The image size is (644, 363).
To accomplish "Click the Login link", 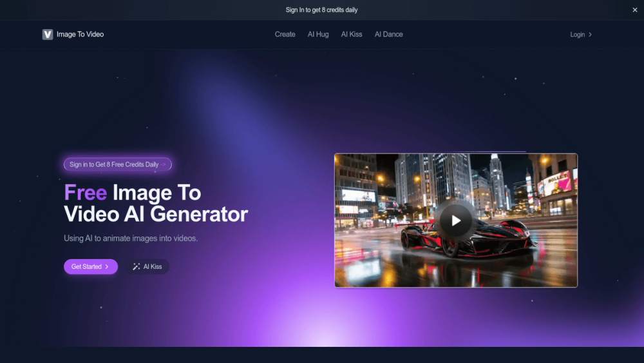I will pyautogui.click(x=581, y=35).
